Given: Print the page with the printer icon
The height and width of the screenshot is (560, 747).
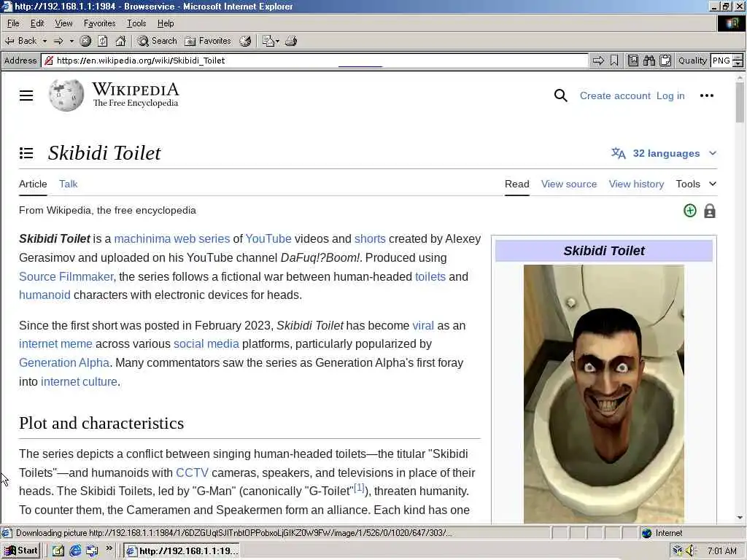Looking at the screenshot, I should 291,41.
